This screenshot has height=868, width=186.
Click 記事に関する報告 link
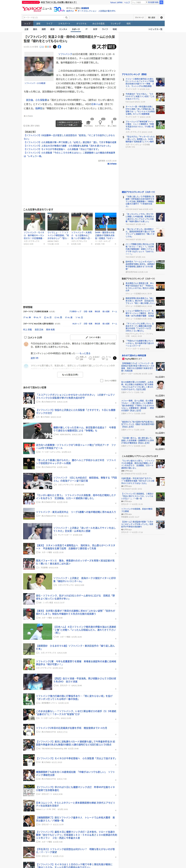coord(31,126)
